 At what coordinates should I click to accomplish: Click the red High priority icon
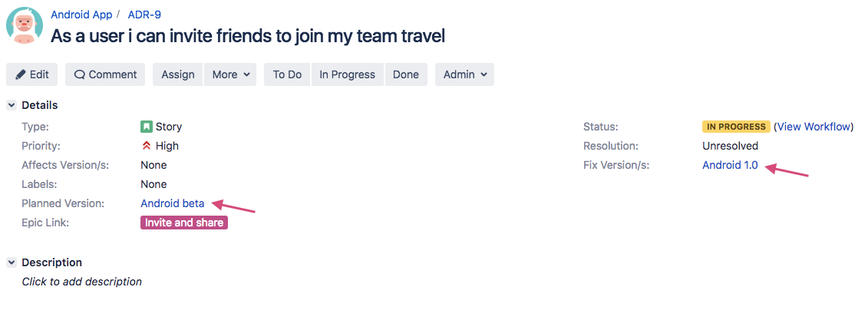click(146, 146)
